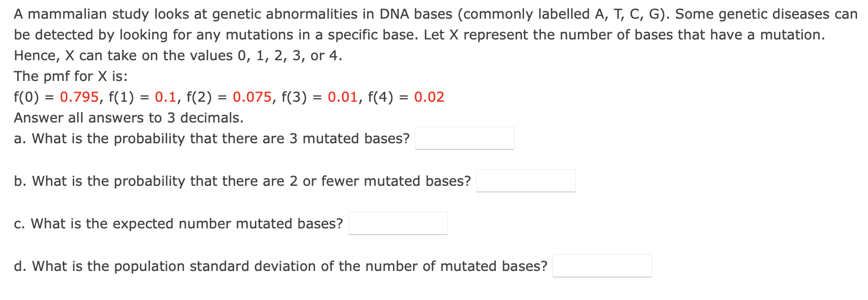
Task: Select the red value 0.02 for f(4)
Action: tap(429, 97)
